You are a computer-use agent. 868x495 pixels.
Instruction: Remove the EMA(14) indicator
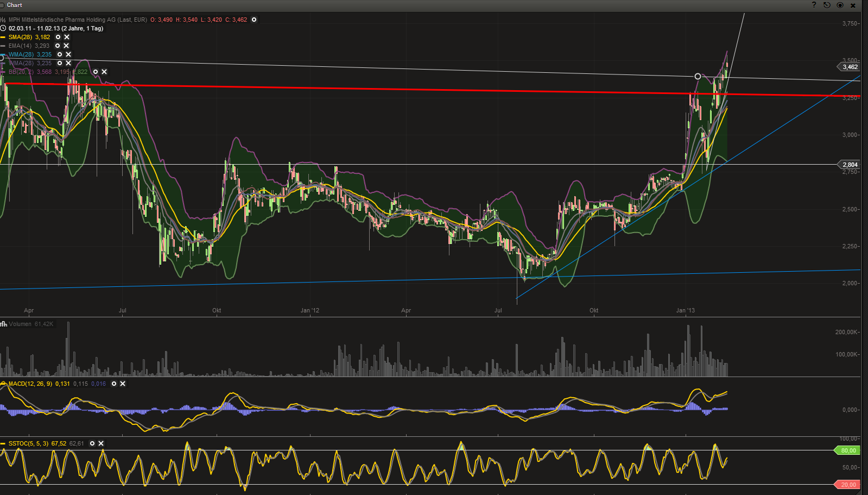pos(66,46)
